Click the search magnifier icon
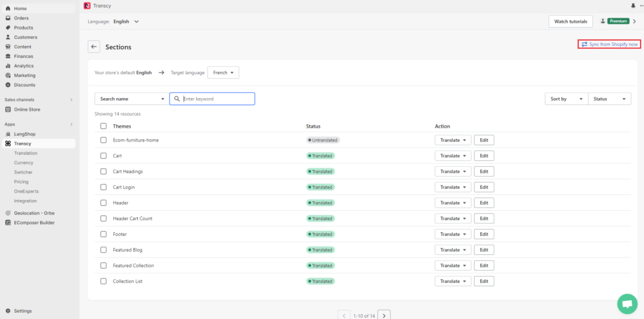Screen dimensions: 644x319 click(x=177, y=99)
